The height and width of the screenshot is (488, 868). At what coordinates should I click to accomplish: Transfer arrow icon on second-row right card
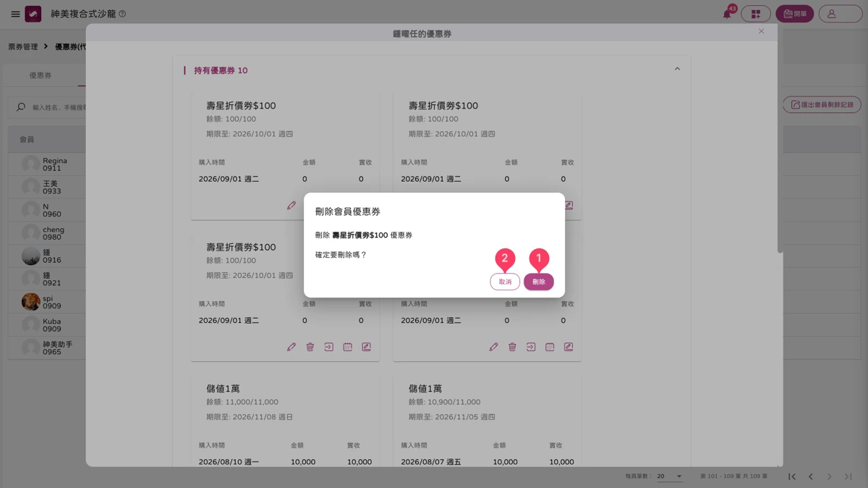(x=531, y=347)
